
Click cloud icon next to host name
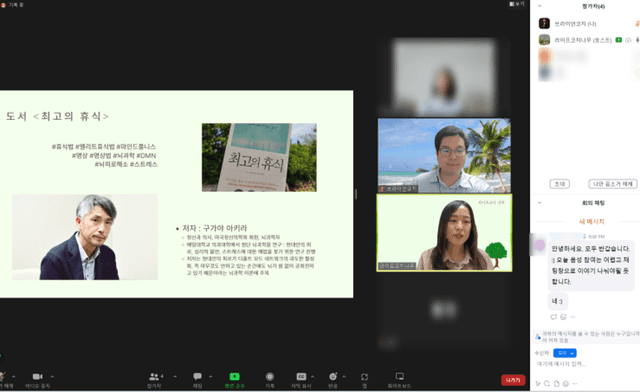click(628, 40)
